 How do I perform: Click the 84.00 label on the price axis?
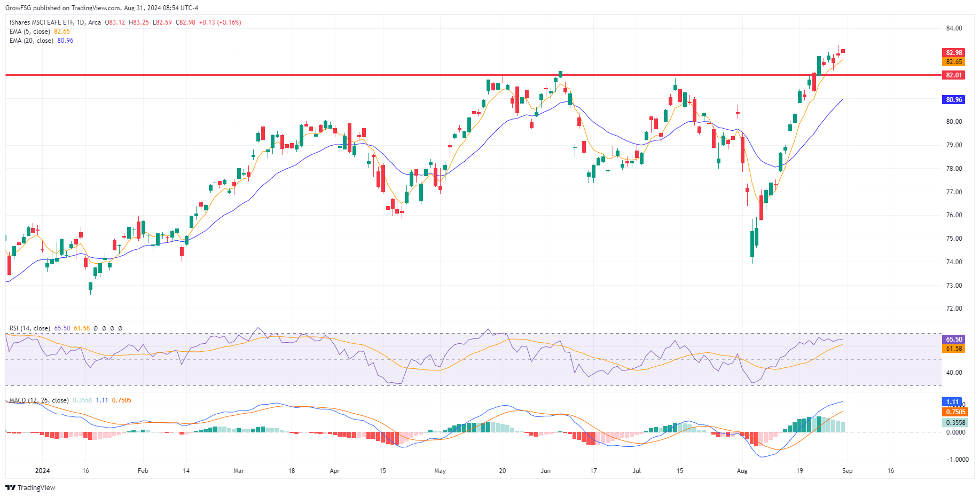pyautogui.click(x=954, y=28)
